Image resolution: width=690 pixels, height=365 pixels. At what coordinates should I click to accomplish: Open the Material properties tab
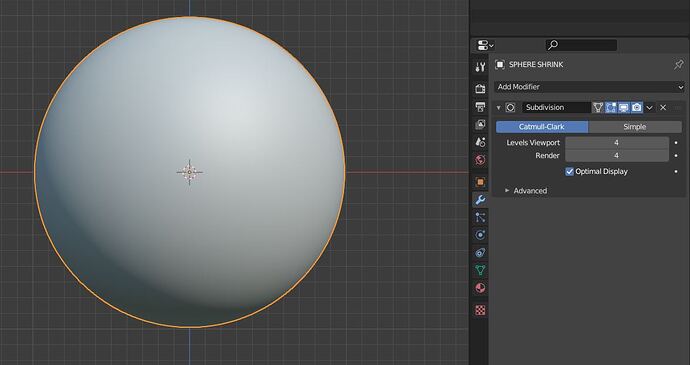(480, 288)
